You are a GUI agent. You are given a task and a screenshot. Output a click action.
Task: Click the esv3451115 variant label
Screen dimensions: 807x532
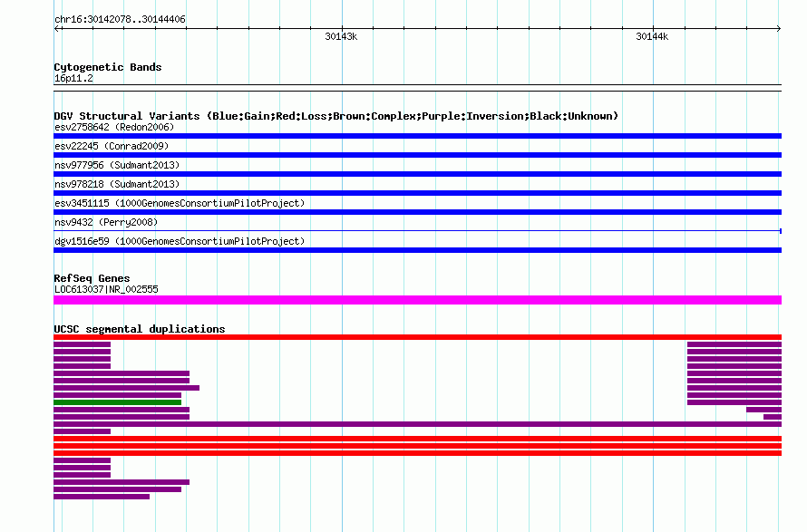(180, 203)
